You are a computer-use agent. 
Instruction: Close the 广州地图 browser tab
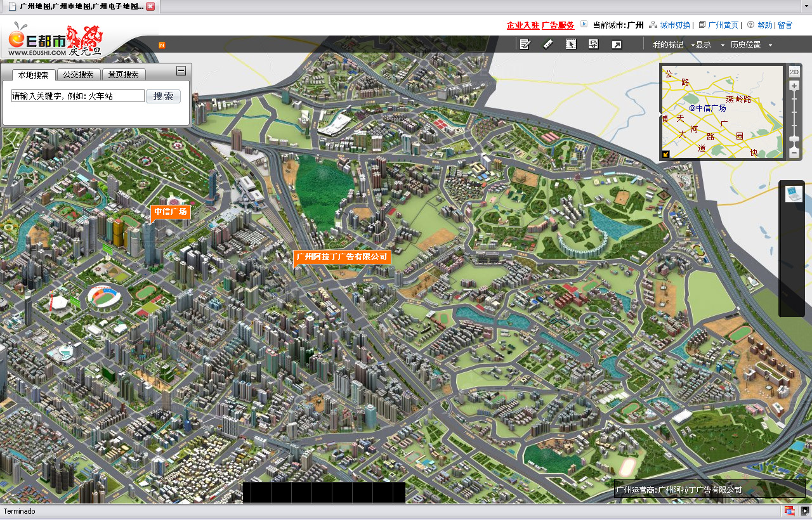[x=150, y=6]
